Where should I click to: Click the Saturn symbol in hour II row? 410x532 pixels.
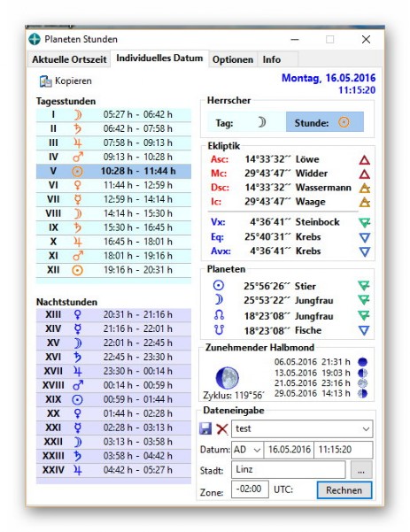[x=77, y=129]
